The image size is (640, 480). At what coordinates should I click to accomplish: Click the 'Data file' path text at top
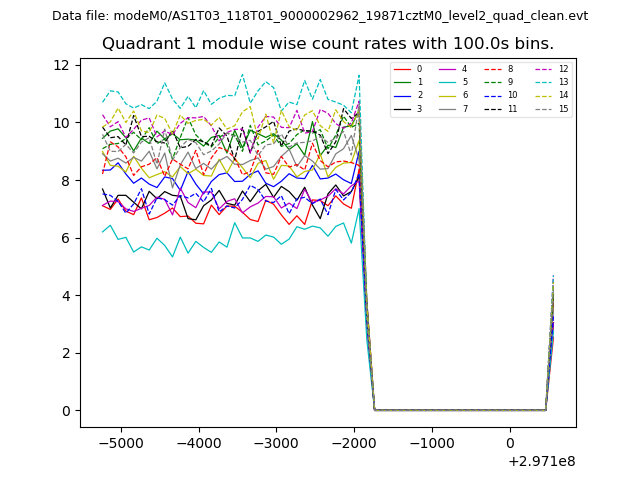[x=320, y=15]
